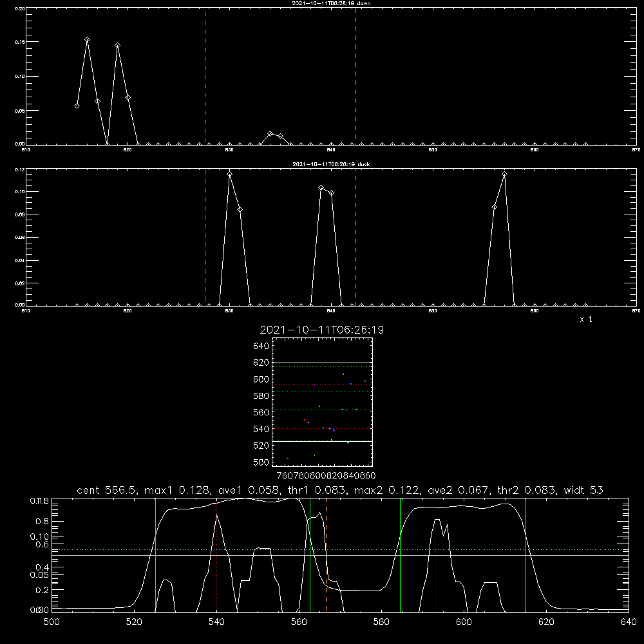Click the green vertical line near 585

click(x=400, y=555)
